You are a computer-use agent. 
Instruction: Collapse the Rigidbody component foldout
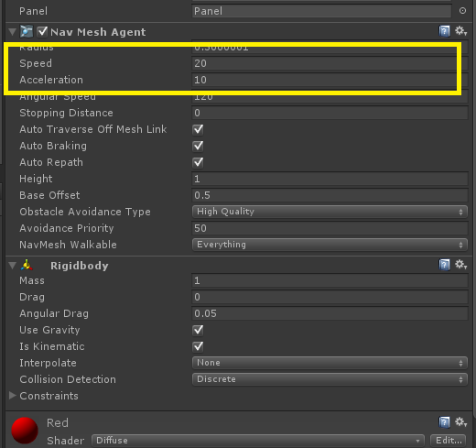[13, 266]
